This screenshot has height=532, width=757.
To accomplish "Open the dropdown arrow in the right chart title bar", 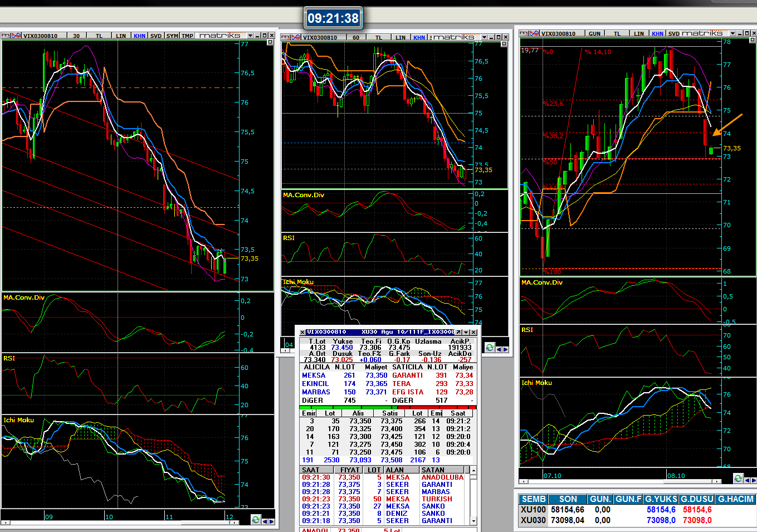I will pyautogui.click(x=732, y=33).
